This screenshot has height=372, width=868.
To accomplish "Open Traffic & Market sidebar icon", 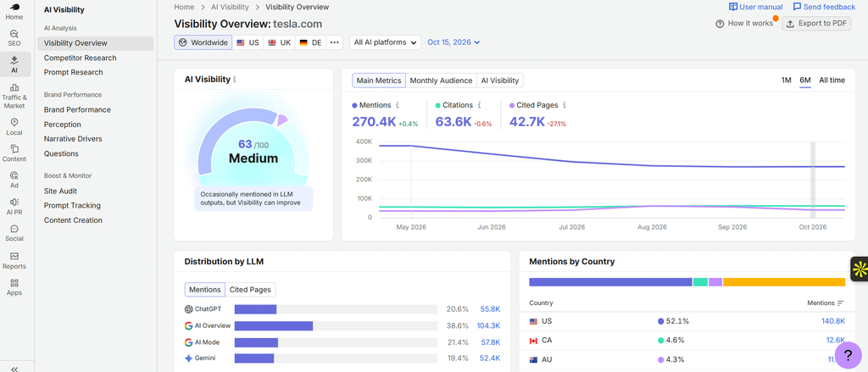I will 14,97.
